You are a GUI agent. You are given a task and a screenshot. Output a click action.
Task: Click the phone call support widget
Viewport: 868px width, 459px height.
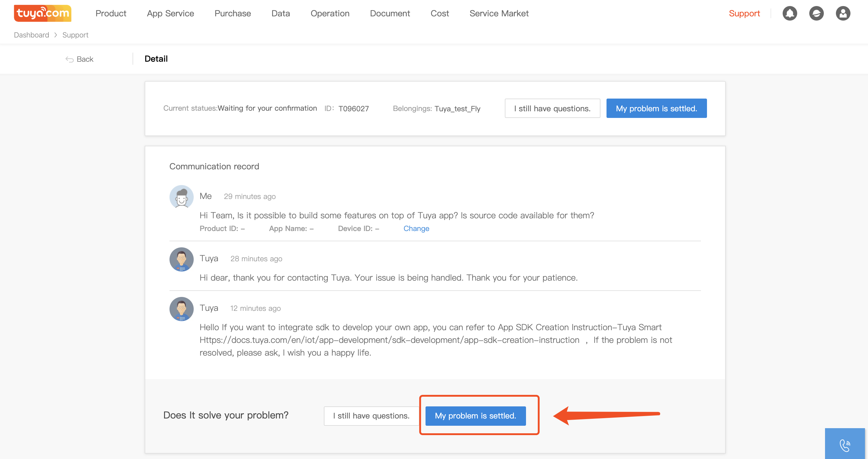point(845,444)
